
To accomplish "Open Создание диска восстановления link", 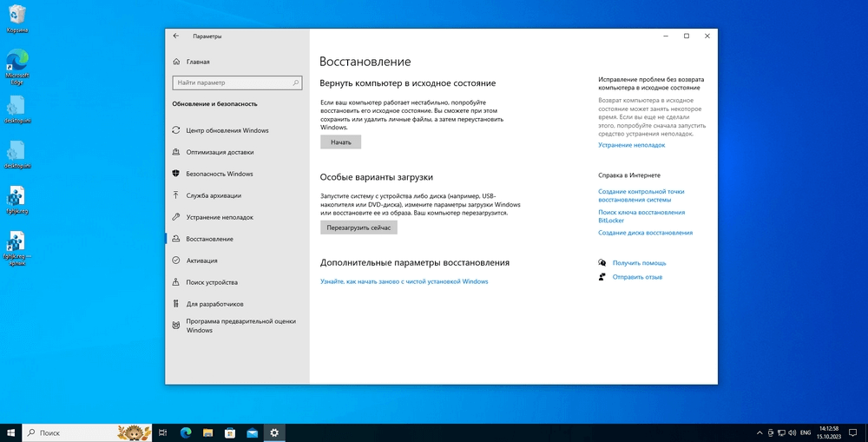I will 645,233.
